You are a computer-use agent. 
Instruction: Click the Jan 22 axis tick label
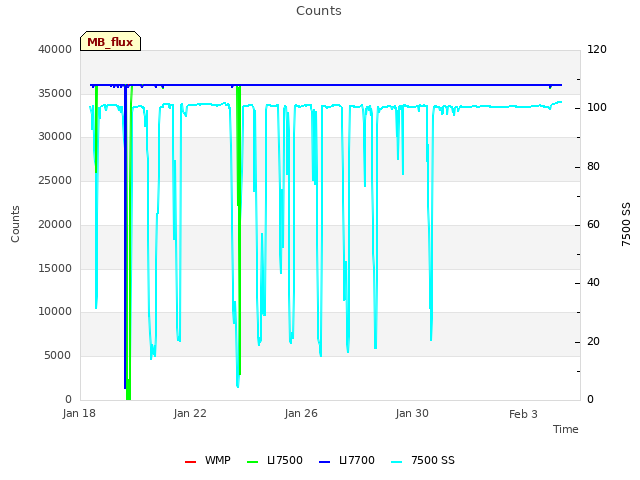click(190, 413)
